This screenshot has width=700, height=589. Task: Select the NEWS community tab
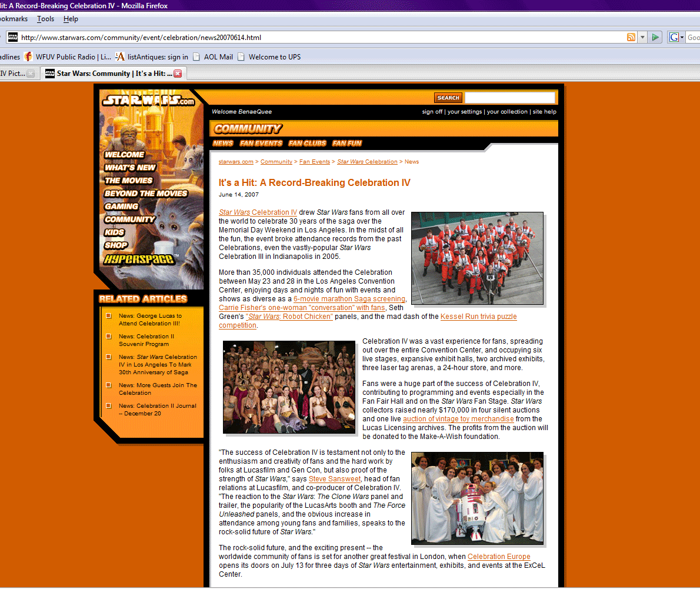click(223, 144)
